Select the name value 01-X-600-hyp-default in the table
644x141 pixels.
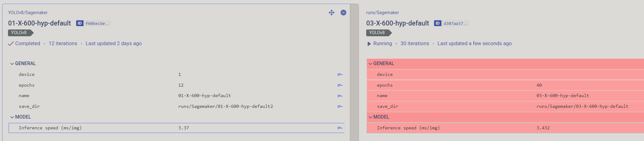pos(204,96)
